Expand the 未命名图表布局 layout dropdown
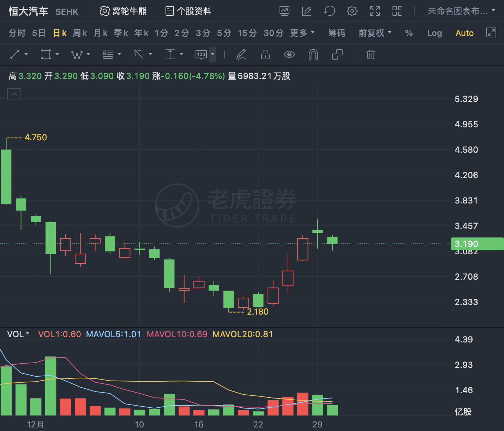Screen dimensions: 504x431 [x=462, y=11]
